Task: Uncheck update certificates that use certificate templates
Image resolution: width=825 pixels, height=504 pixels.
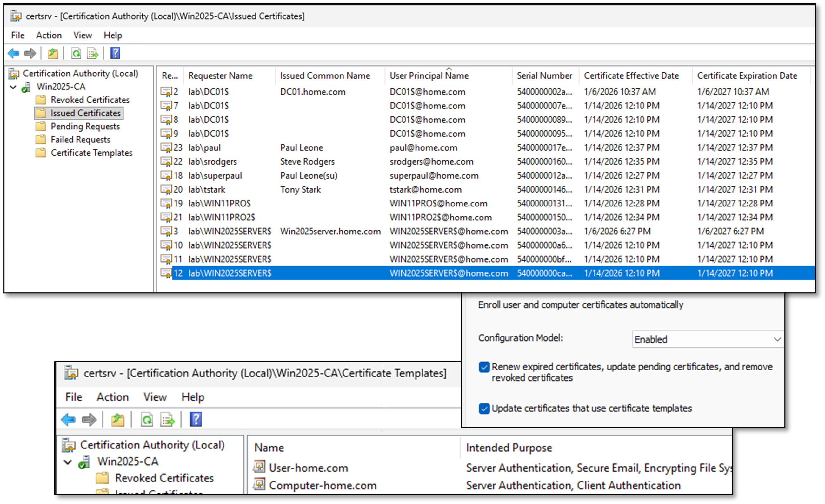Action: 484,408
